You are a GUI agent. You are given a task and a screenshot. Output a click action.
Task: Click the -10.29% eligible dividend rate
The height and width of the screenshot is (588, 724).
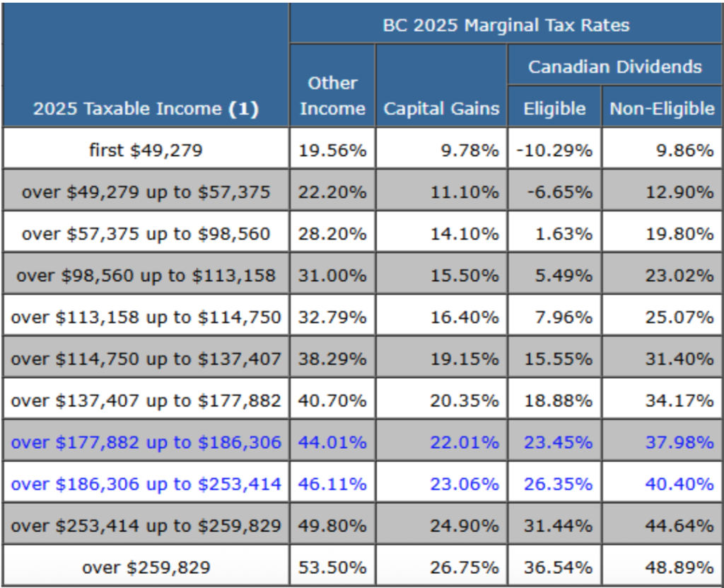coord(554,150)
